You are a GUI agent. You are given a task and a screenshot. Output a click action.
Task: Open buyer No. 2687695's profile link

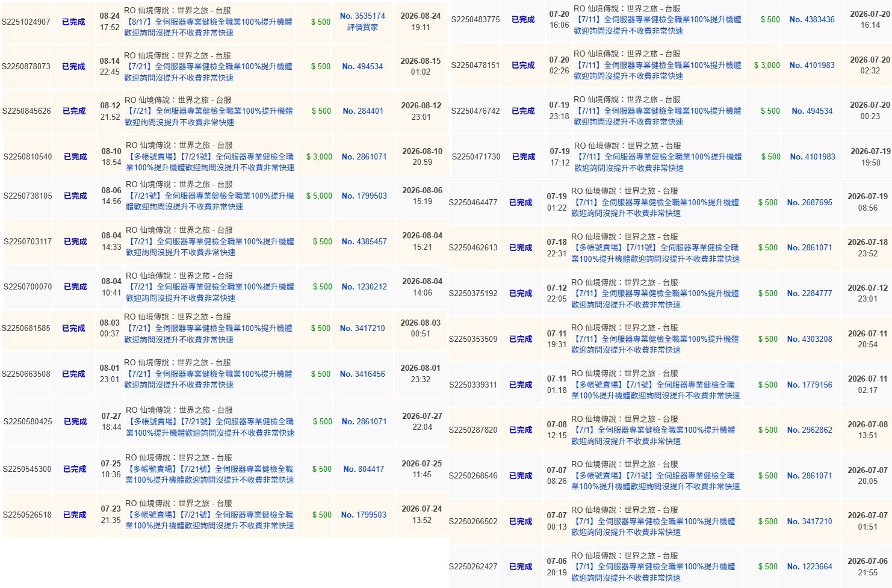click(x=810, y=203)
